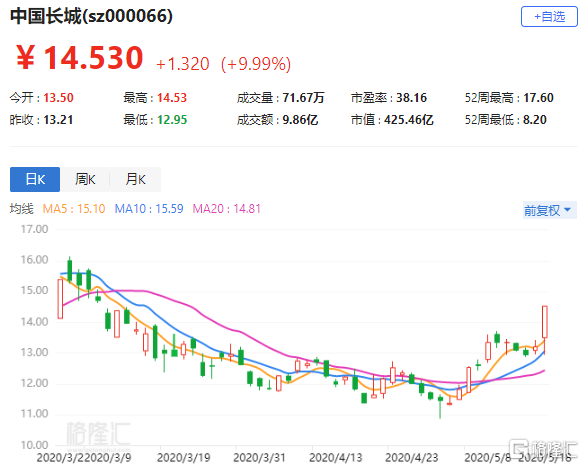
Task: Click the first red candlestick at chart start
Action: pos(60,299)
